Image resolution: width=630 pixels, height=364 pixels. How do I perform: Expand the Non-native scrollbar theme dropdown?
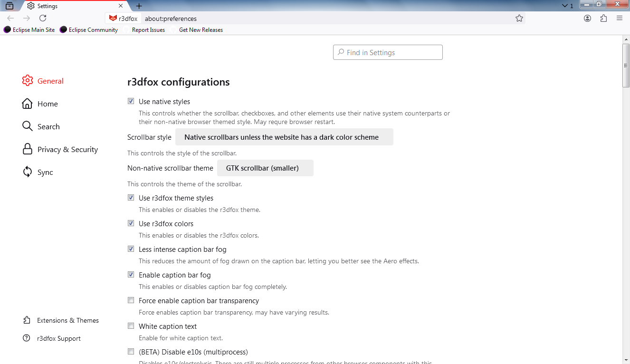coord(265,168)
